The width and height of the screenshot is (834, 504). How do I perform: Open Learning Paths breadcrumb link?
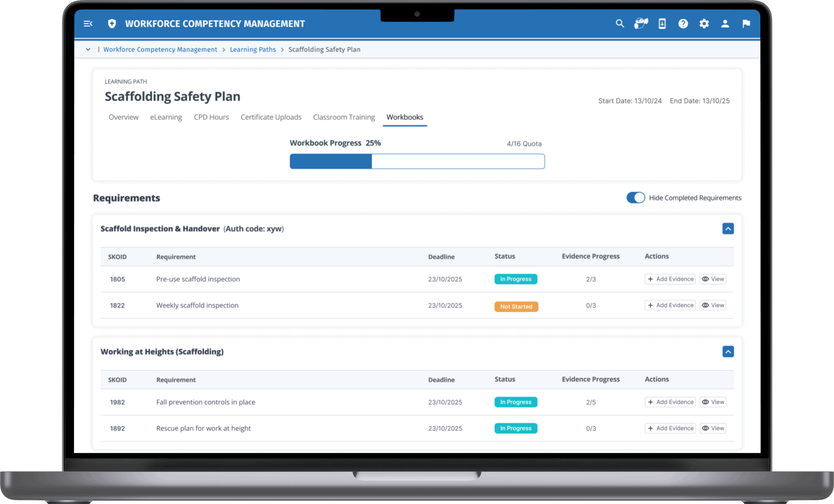pos(253,49)
